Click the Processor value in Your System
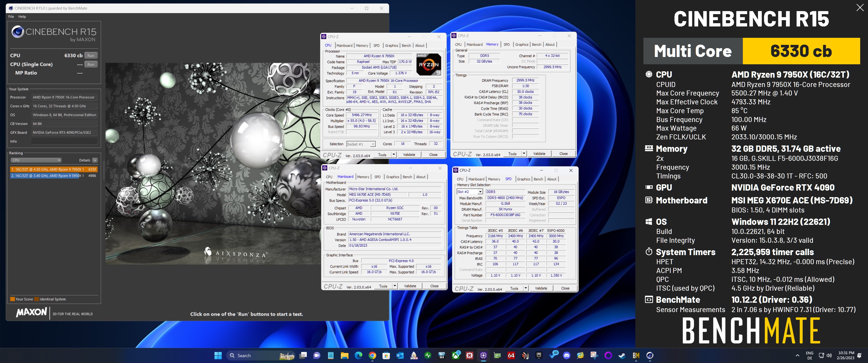The width and height of the screenshot is (868, 363). click(64, 97)
